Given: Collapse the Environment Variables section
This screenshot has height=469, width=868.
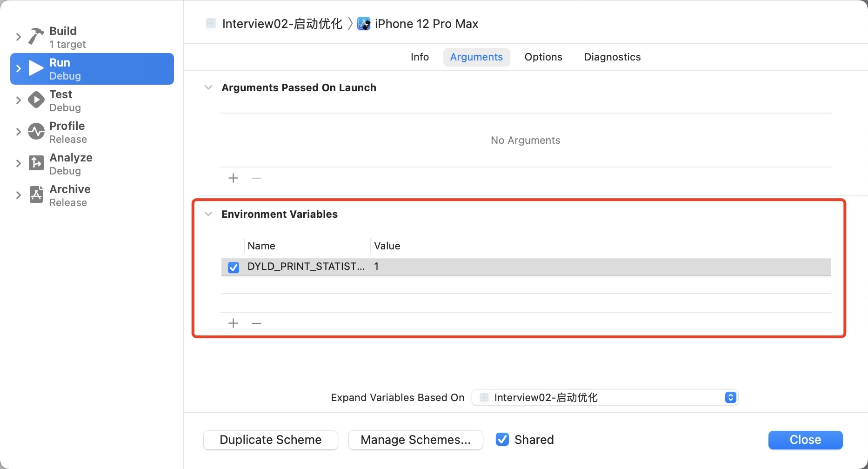Looking at the screenshot, I should tap(209, 214).
